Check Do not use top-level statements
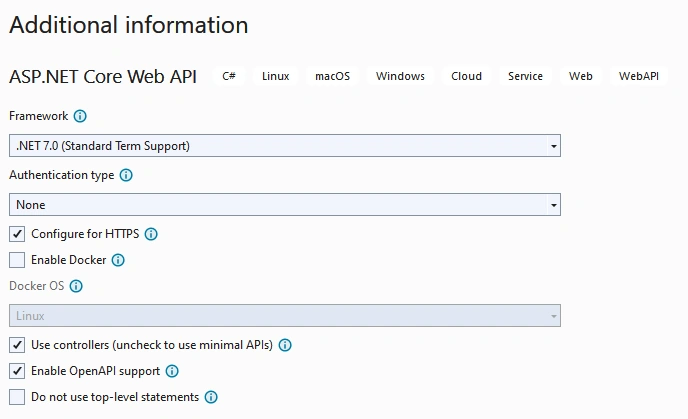This screenshot has height=419, width=688. 17,397
